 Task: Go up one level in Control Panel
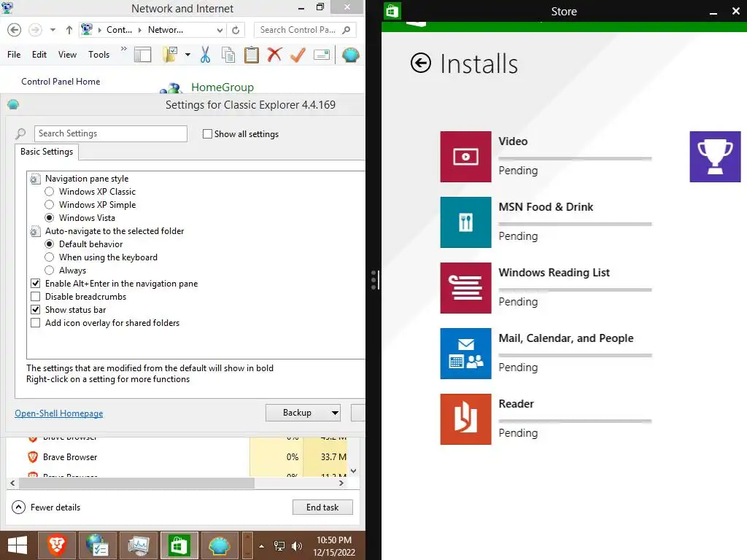click(x=69, y=30)
